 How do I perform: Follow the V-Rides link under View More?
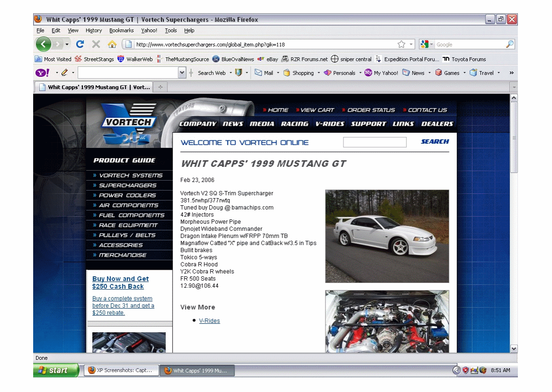point(209,321)
